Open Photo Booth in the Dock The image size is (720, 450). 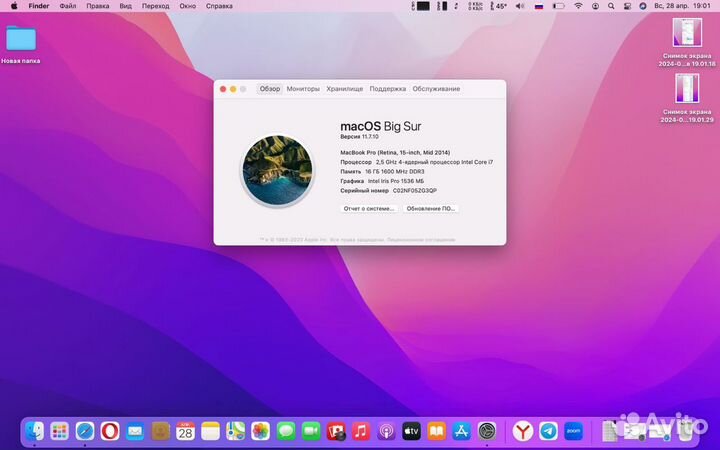coord(336,431)
